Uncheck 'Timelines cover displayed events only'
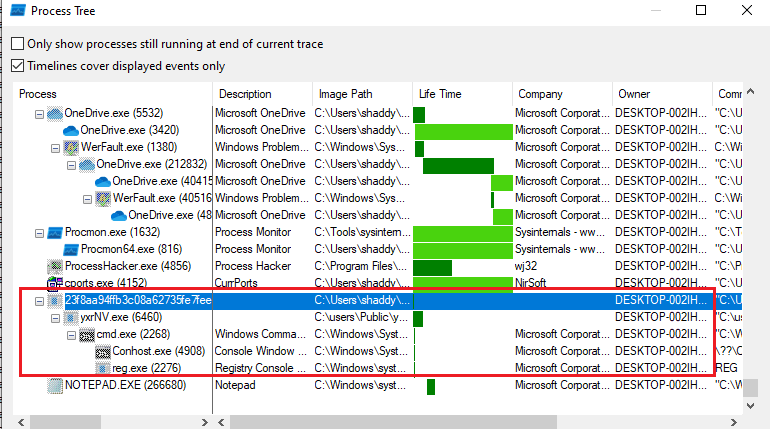Viewport: 770px width, 429px height. click(x=17, y=66)
